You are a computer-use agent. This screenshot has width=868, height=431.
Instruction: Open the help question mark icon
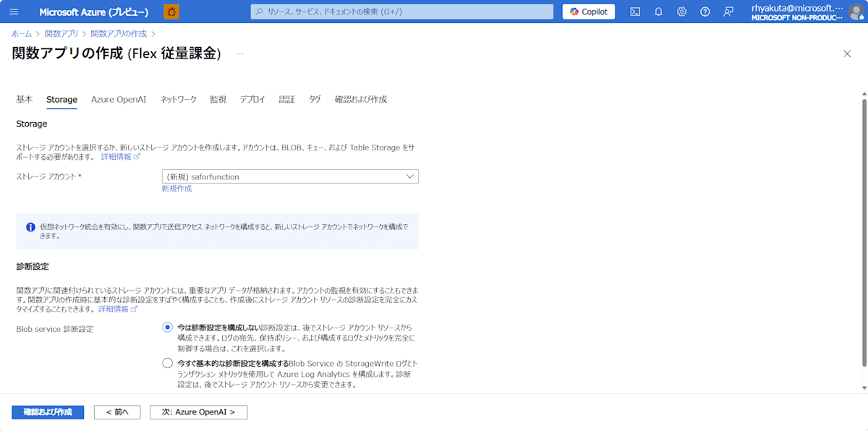[705, 12]
